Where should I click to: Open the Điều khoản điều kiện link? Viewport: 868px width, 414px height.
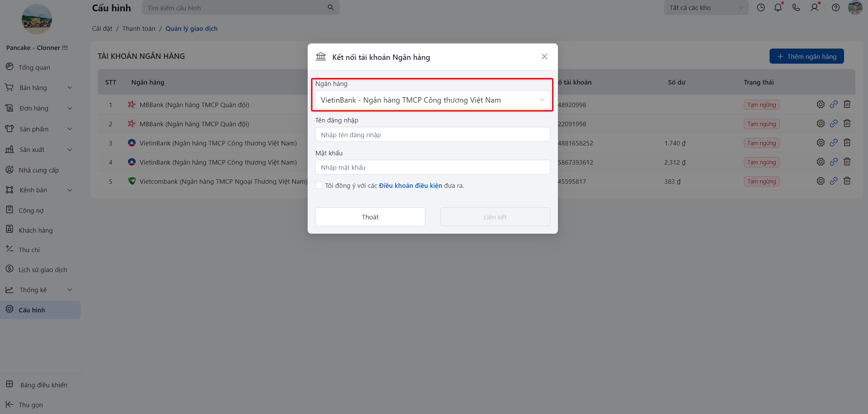[x=410, y=185]
